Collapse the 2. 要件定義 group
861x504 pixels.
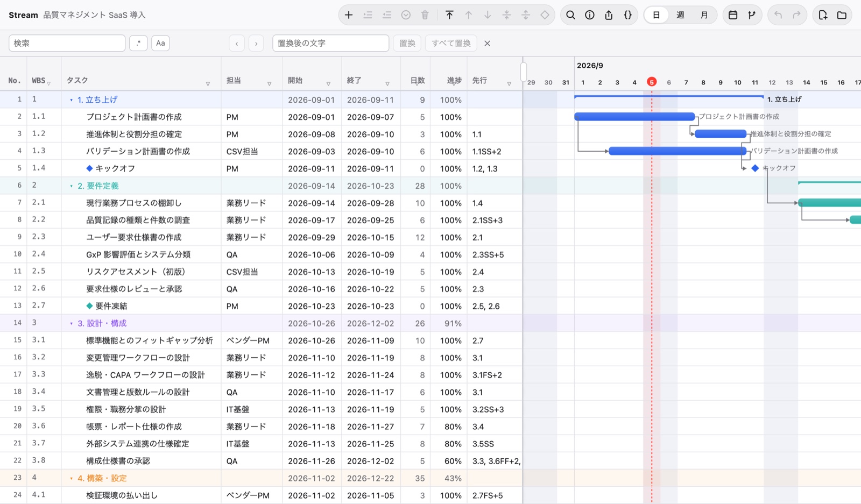pyautogui.click(x=71, y=186)
